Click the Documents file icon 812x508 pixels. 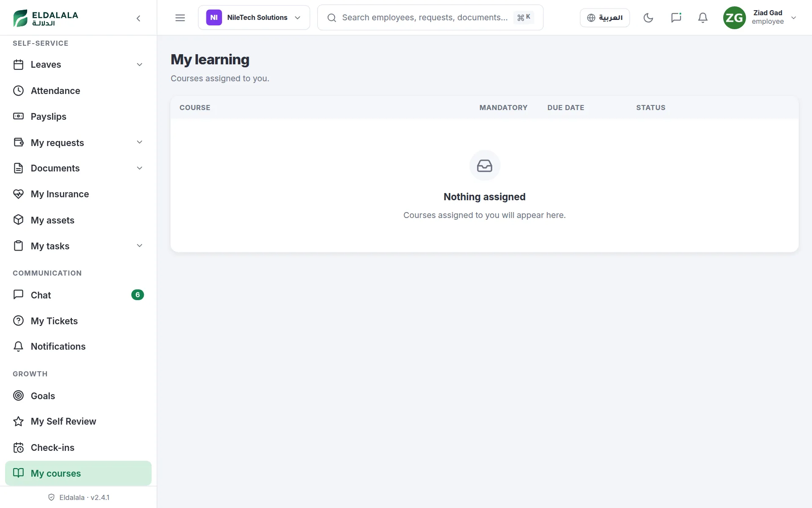18,168
